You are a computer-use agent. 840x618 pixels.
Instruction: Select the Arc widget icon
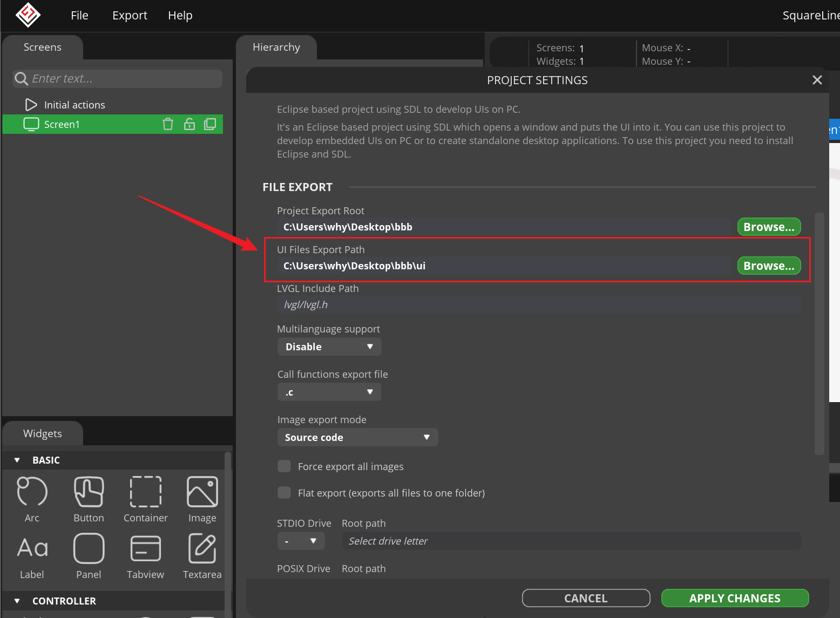pos(32,492)
